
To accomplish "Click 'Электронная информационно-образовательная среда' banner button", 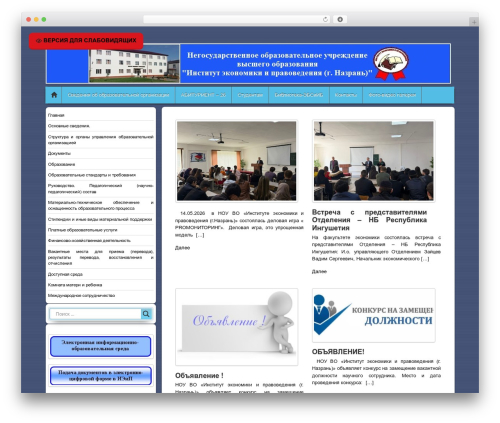I will pos(100,346).
